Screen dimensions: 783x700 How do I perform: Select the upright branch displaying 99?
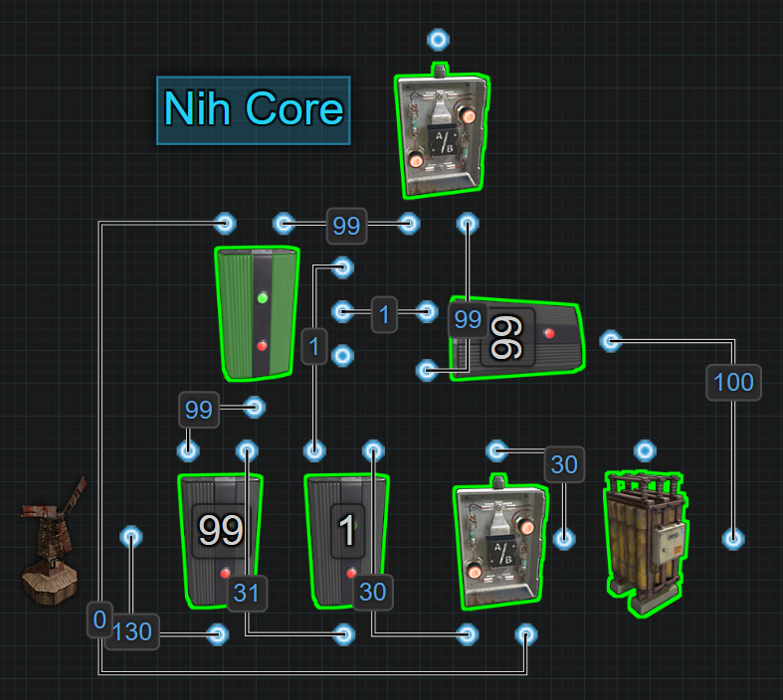click(220, 541)
